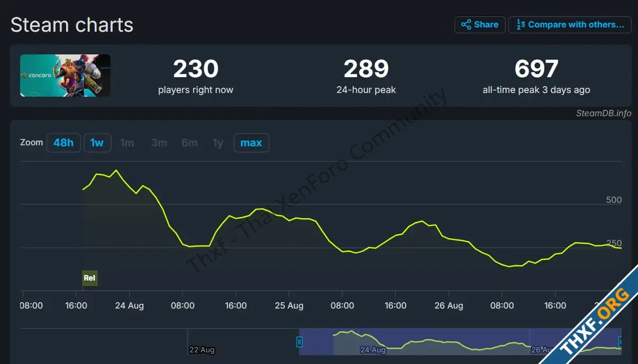Image resolution: width=638 pixels, height=364 pixels.
Task: Select the 230 players right now figure
Action: (x=196, y=69)
